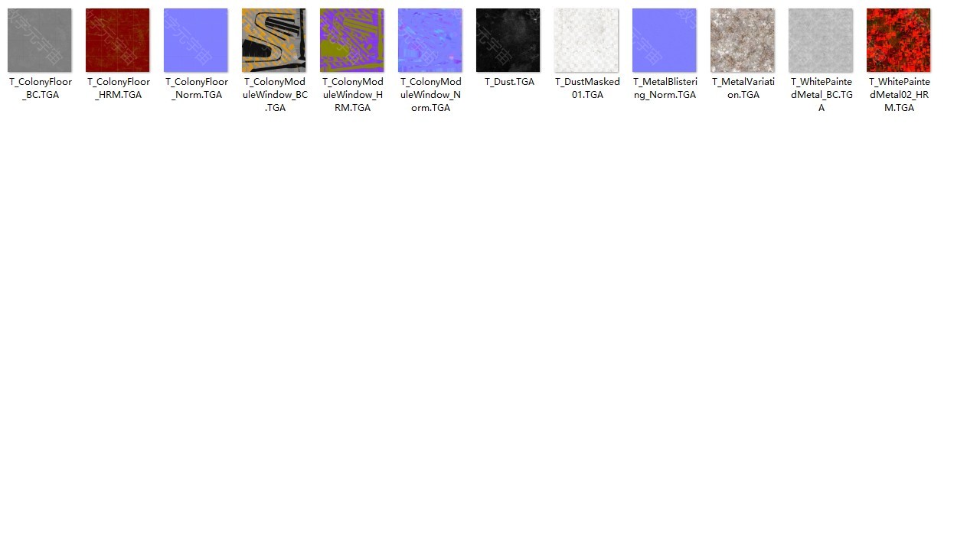Select the T_ColonyFloor_Norm.TGA thumbnail
The image size is (980, 551).
point(195,41)
